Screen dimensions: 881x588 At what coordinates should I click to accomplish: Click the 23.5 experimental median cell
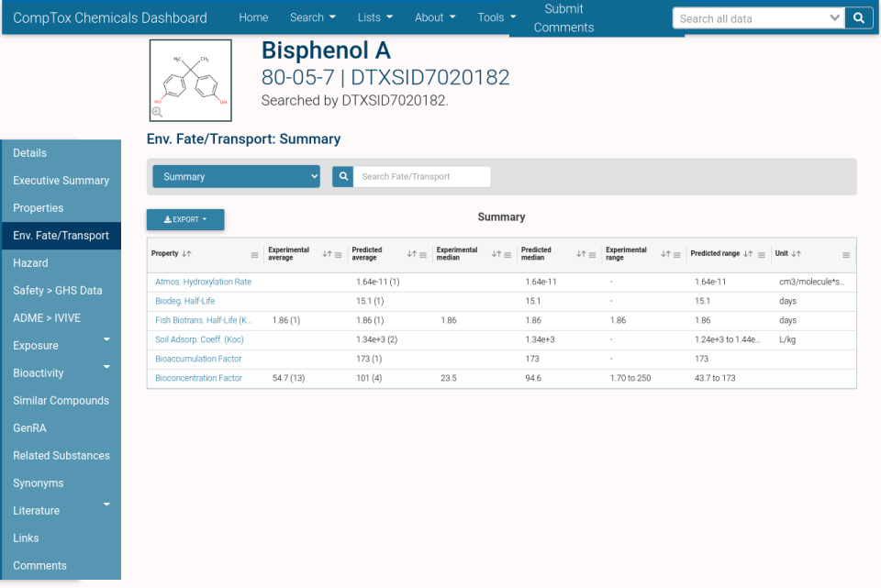point(449,378)
